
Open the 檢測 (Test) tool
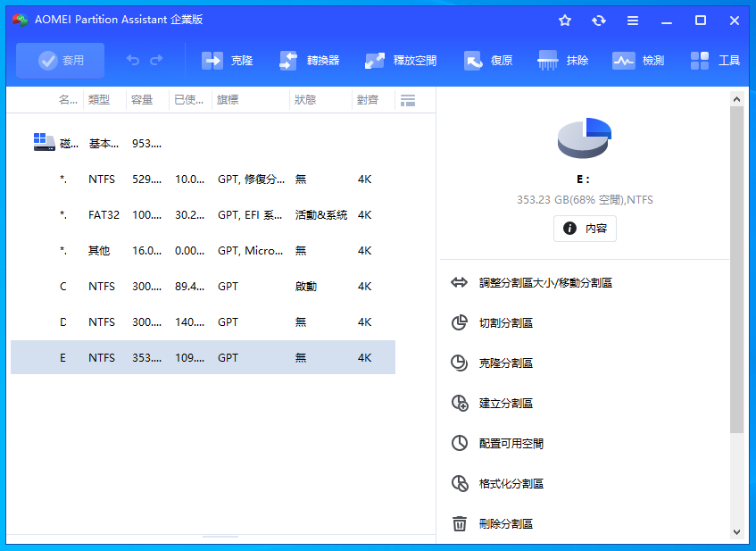624,61
